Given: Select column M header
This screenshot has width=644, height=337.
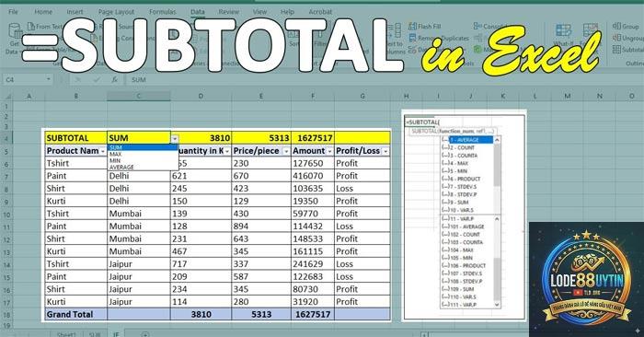Looking at the screenshot, I should click(x=568, y=96).
